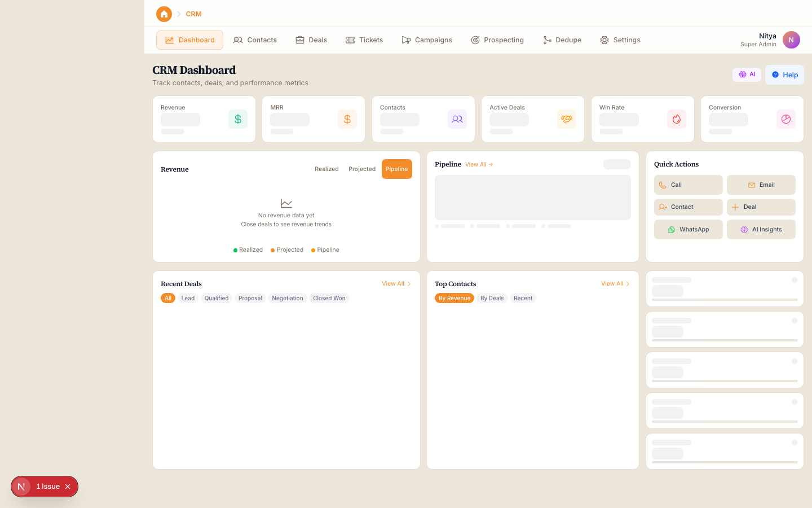This screenshot has height=508, width=812.
Task: Sort Top Contacts By Deals
Action: pos(492,299)
